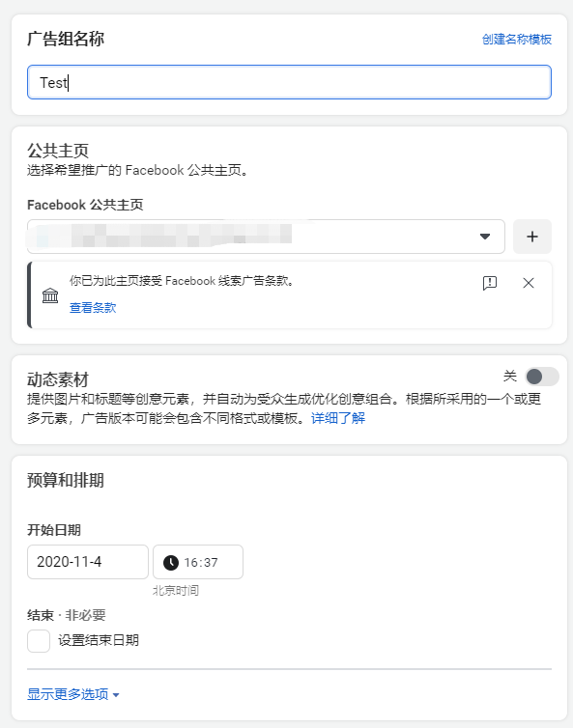Viewport: 573px width, 728px height.
Task: Open 详细了解 link in 动态素材 section
Action: [x=338, y=418]
